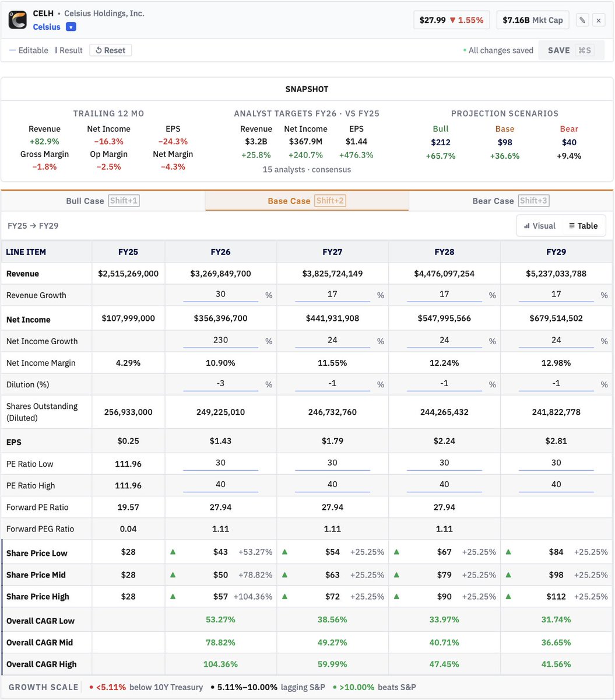Edit FY29 Net Income Growth field
The width and height of the screenshot is (615, 700).
(x=556, y=341)
